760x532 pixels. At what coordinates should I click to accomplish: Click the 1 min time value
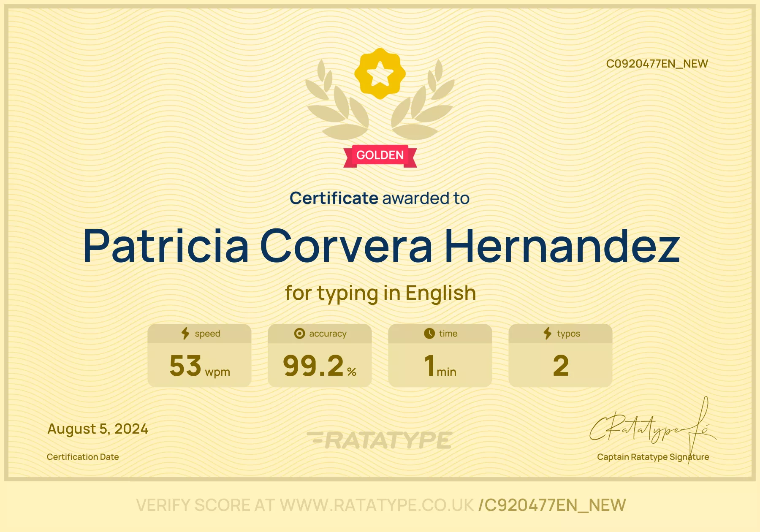tap(440, 366)
